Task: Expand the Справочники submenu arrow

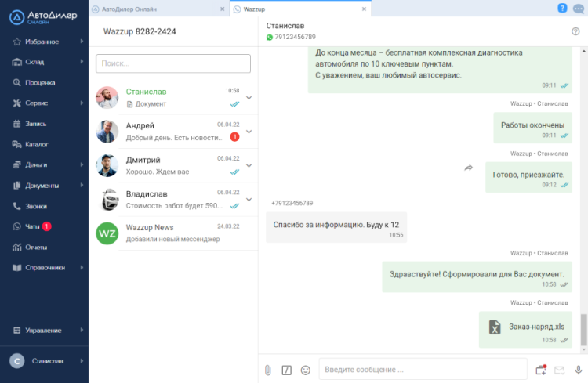Action: (x=82, y=268)
